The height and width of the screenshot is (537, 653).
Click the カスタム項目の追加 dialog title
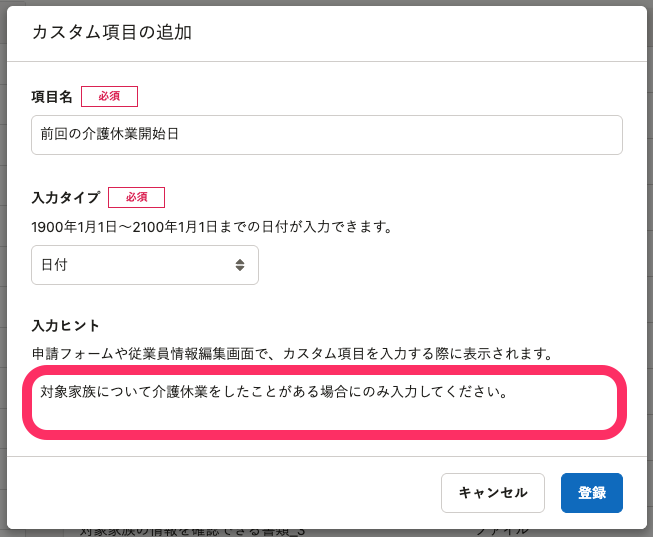112,32
